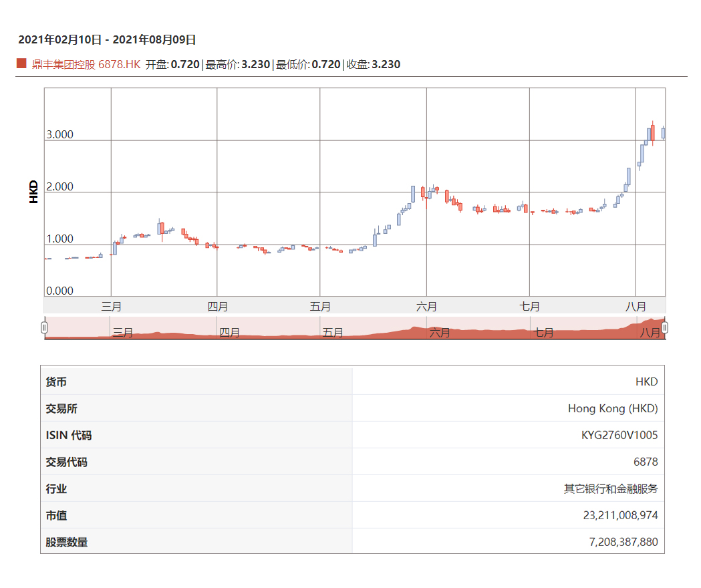This screenshot has height=588, width=701.
Task: Click the HKD vertical axis title
Action: click(x=34, y=192)
